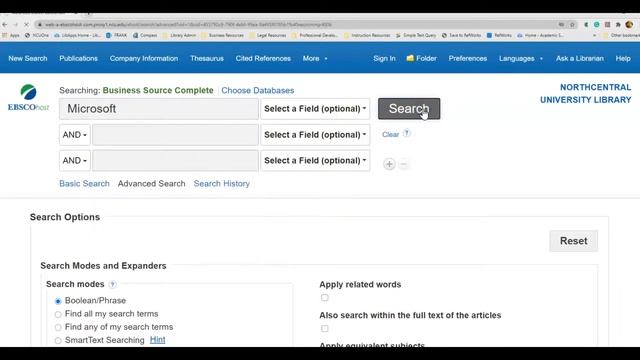This screenshot has height=360, width=640.
Task: Open the Folder icon link
Action: [421, 58]
